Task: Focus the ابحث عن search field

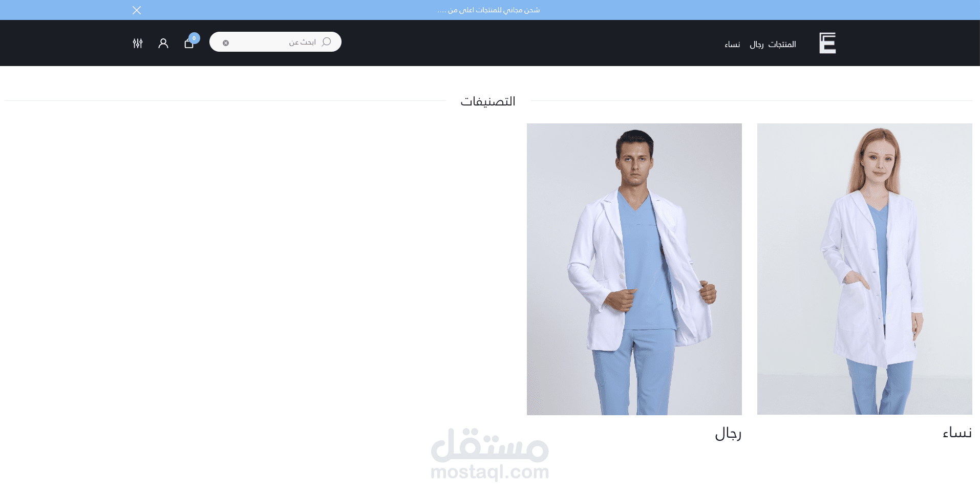Action: coord(275,42)
